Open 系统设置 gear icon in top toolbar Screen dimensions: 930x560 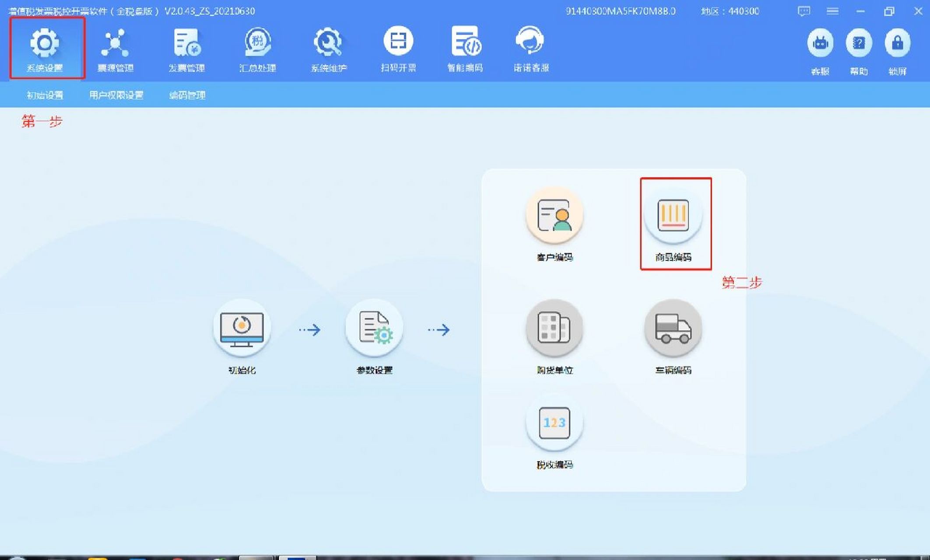(45, 43)
